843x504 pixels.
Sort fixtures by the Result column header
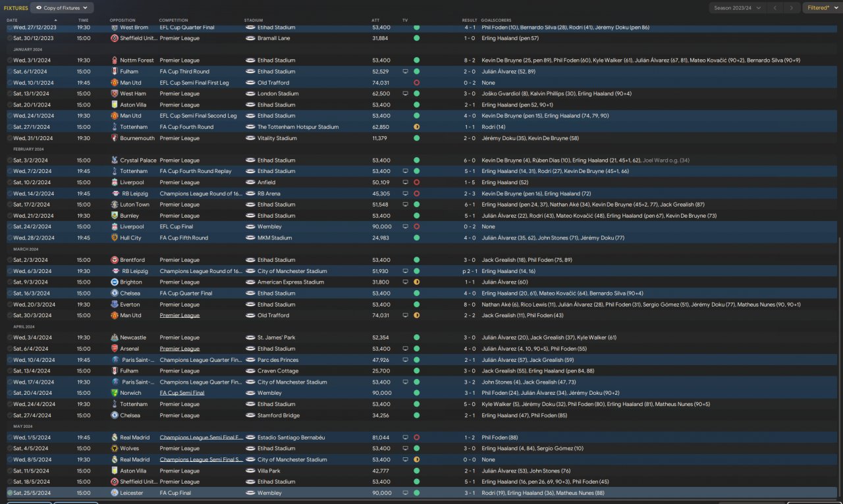coord(470,20)
